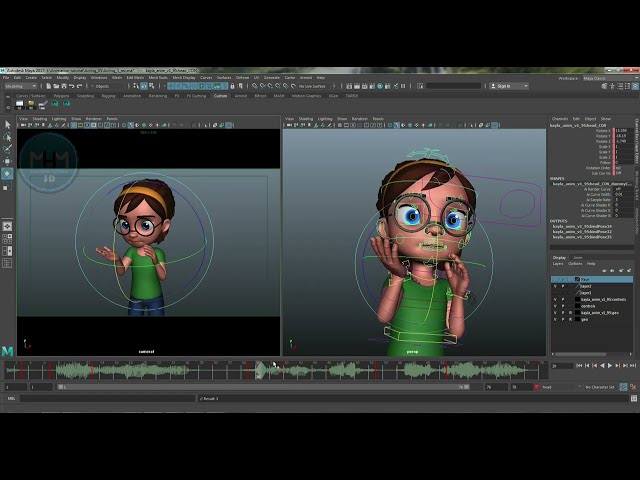Viewport: 640px width, 480px height.
Task: Open the Sign In dropdown
Action: click(509, 86)
